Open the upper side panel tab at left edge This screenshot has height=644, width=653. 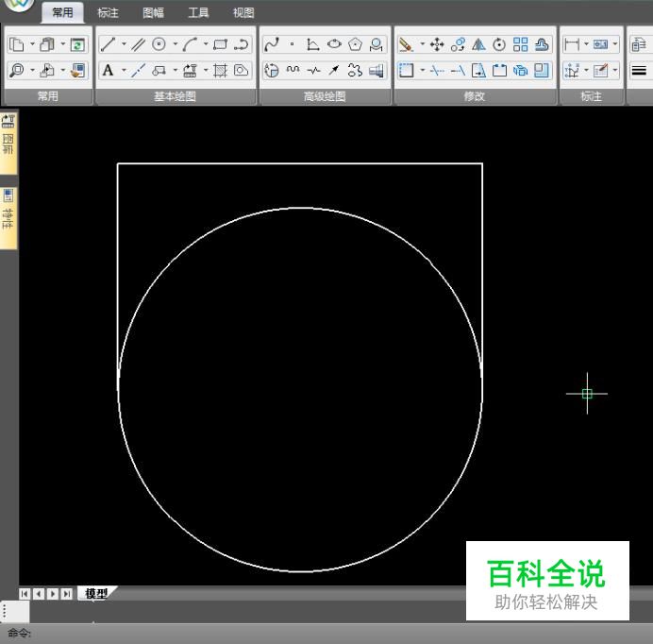[x=8, y=143]
